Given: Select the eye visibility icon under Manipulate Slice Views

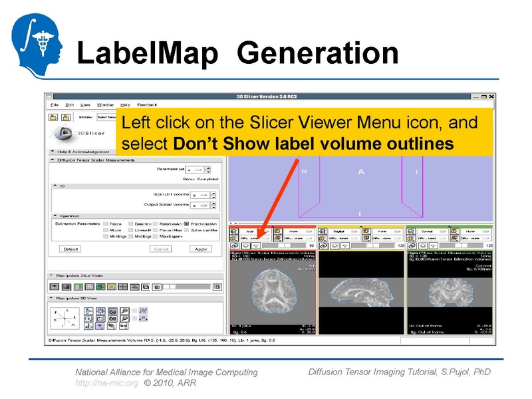Looking at the screenshot, I should pyautogui.click(x=55, y=285).
